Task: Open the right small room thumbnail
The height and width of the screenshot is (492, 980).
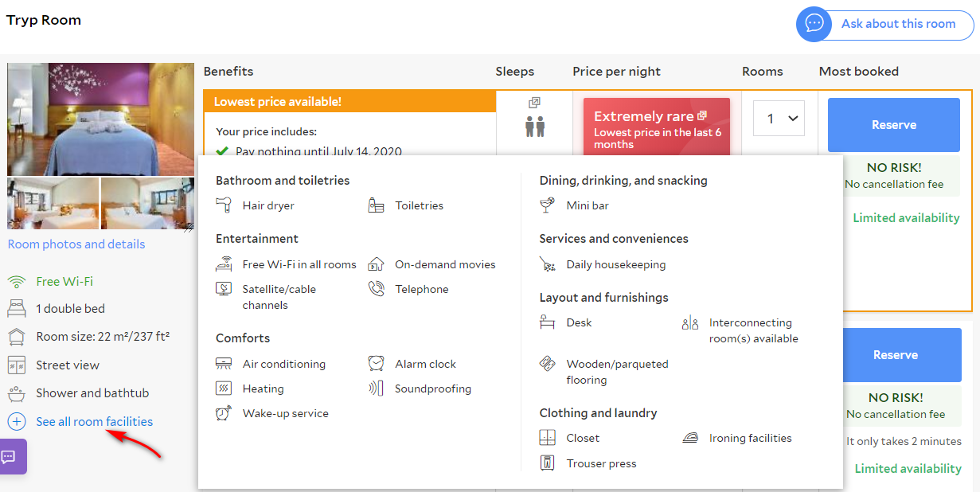Action: 147,203
